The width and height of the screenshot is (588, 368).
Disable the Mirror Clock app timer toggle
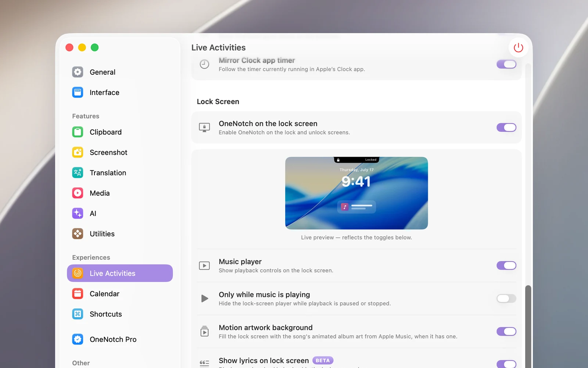(506, 64)
